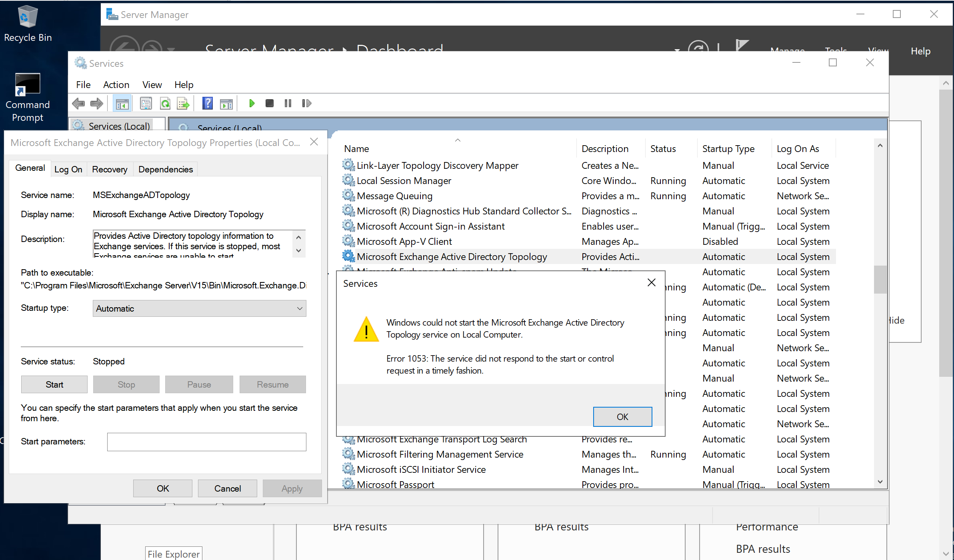
Task: Click gear icon of Microsoft Filtering Management Service
Action: (x=349, y=454)
